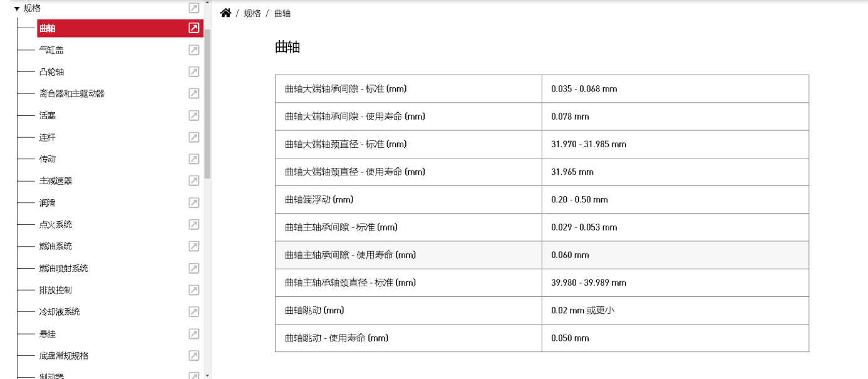Viewport: 868px width, 379px height.
Task: Select 凸轮轴 in the sidebar
Action: click(x=49, y=71)
